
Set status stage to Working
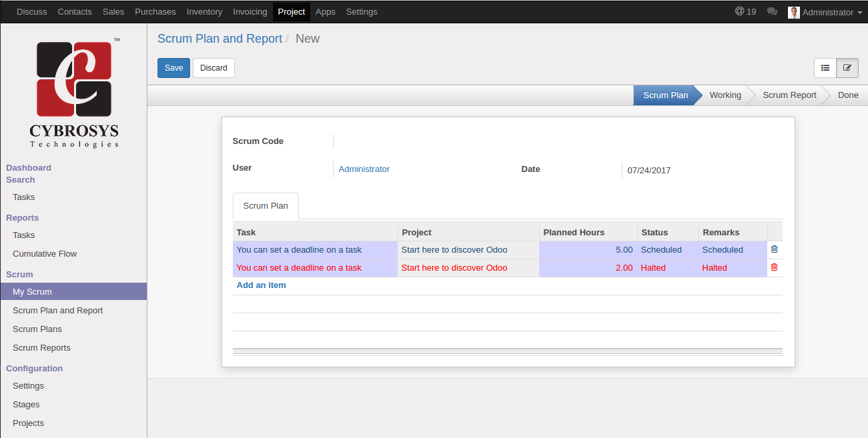pos(725,95)
